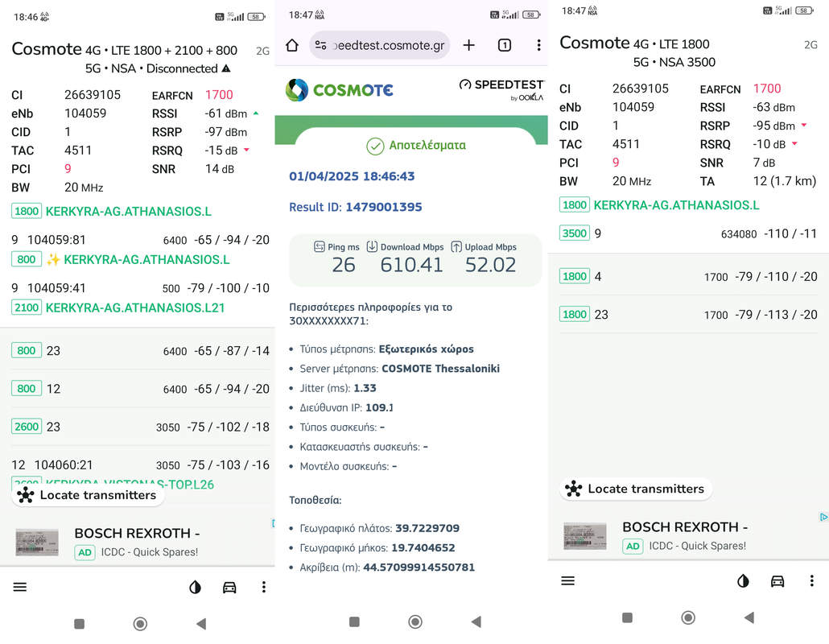The width and height of the screenshot is (829, 644).
Task: Open site info icon in the address bar
Action: point(320,45)
